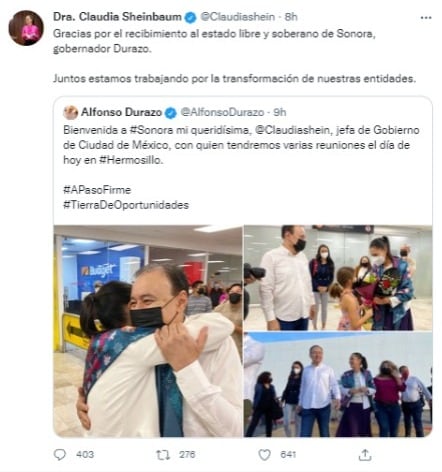
Task: Open the @Claudiashein handle in header
Action: pos(238,17)
